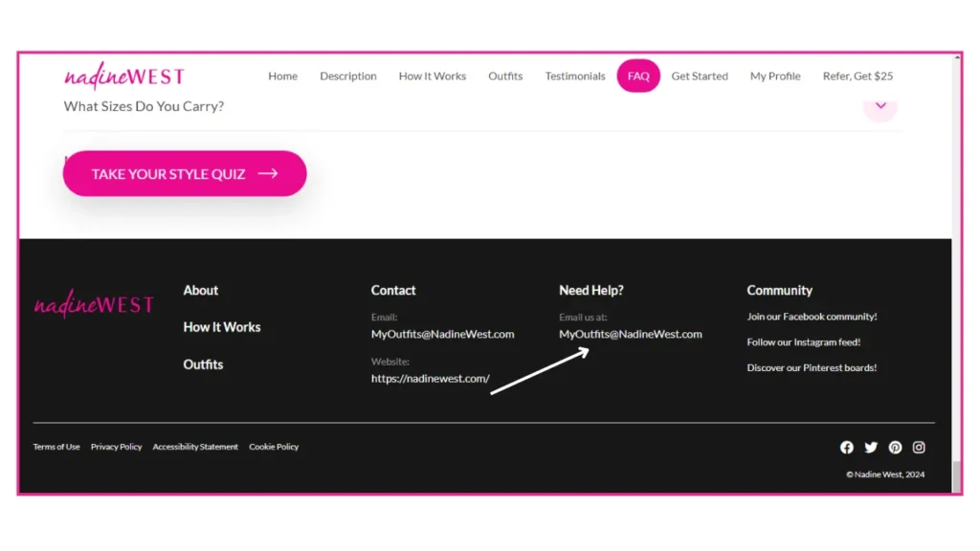Screen dimensions: 980x551
Task: Open Outfits in top navigation
Action: click(505, 76)
